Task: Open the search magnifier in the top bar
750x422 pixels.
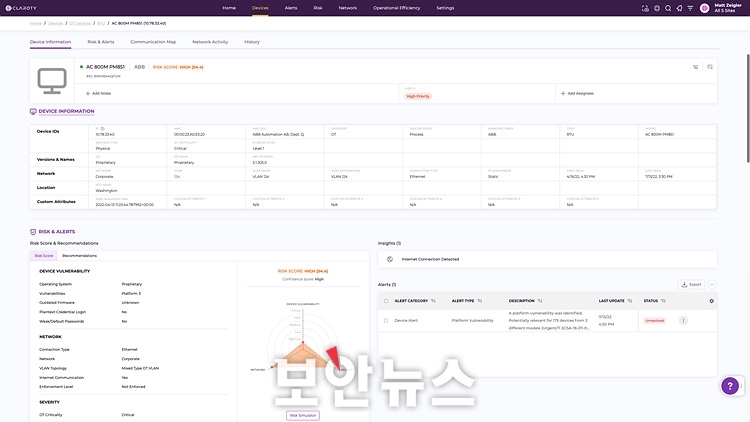Action: pos(668,8)
